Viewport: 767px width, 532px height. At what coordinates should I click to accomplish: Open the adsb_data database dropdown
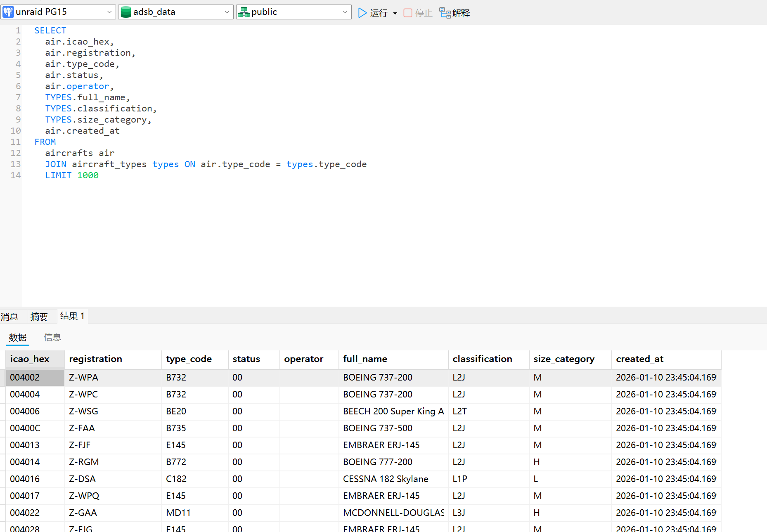point(227,12)
